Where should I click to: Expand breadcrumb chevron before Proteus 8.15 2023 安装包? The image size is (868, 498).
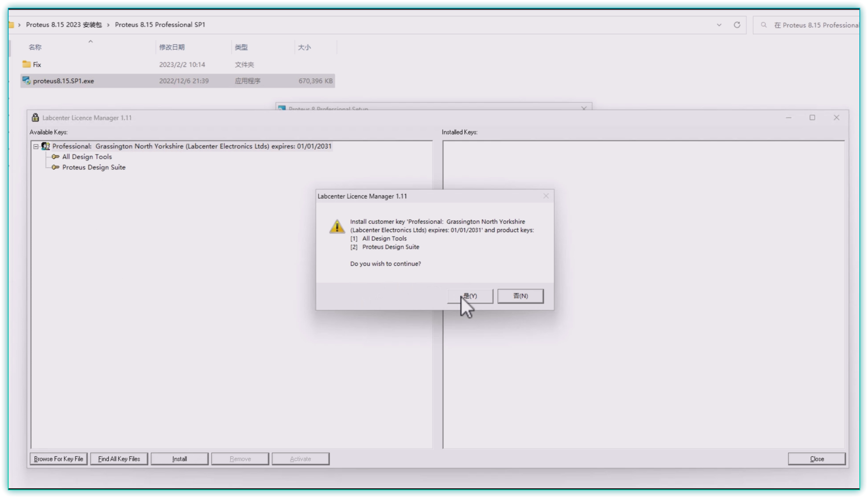19,25
